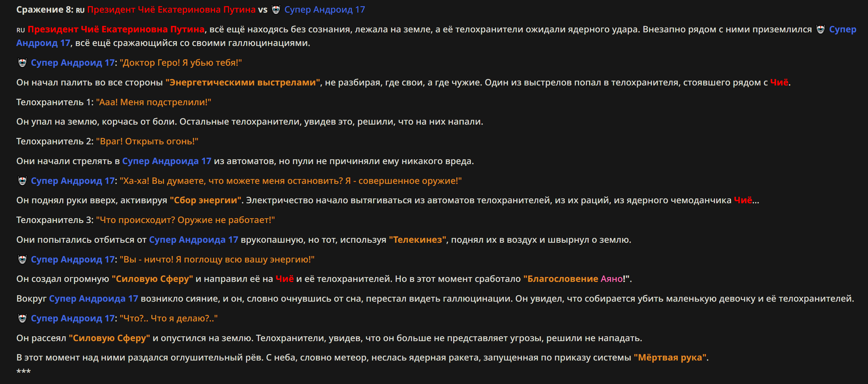Click speaker name "Супер Андроид 17" before "Ха-ха!"

(73, 181)
